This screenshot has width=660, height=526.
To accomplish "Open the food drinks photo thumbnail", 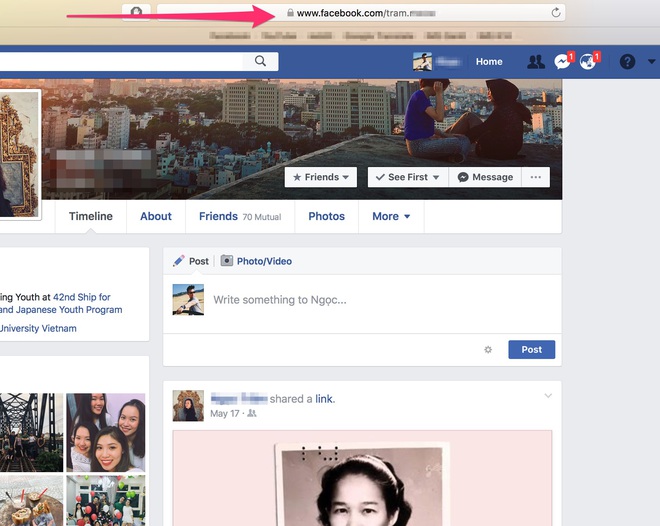I will [31, 500].
